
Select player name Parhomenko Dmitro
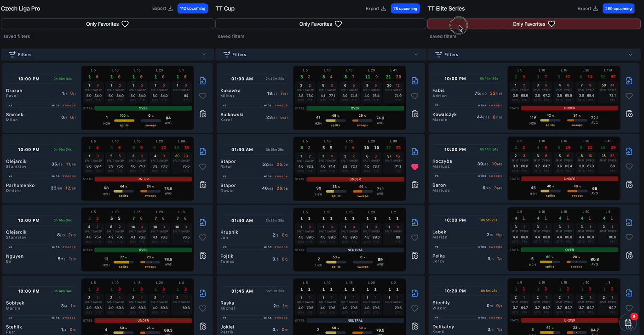click(x=20, y=188)
